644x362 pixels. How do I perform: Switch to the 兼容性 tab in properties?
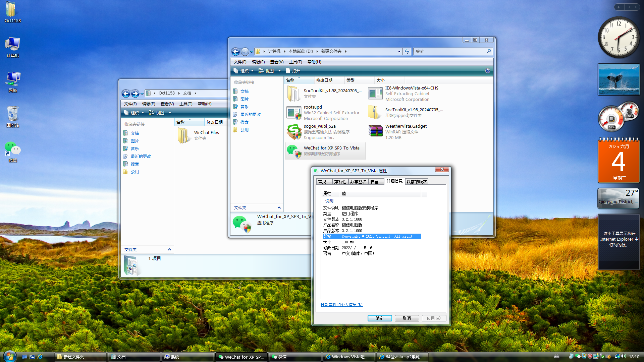coord(340,182)
